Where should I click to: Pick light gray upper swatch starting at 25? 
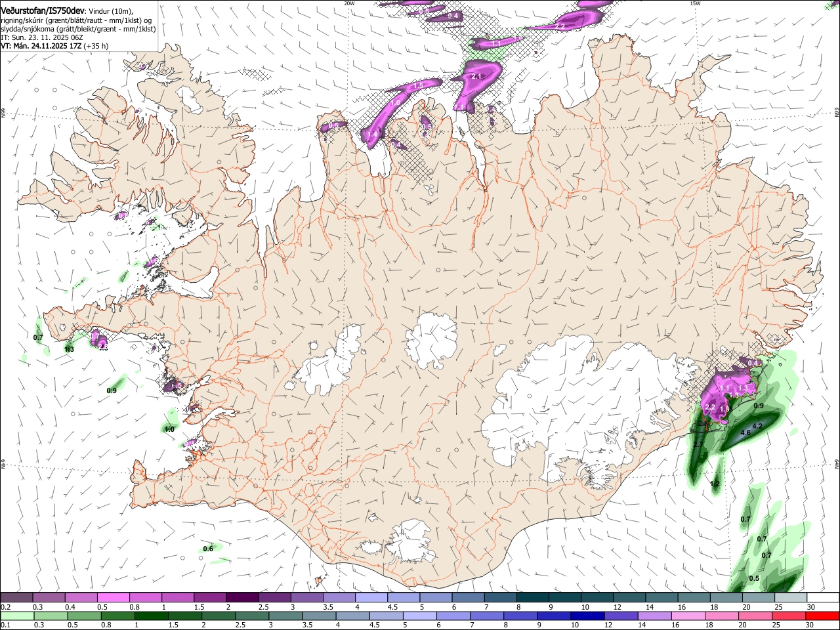790,597
